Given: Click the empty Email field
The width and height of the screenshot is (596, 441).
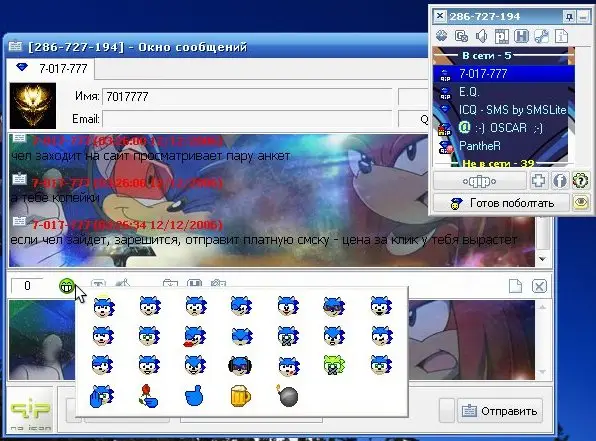Looking at the screenshot, I should [x=247, y=119].
